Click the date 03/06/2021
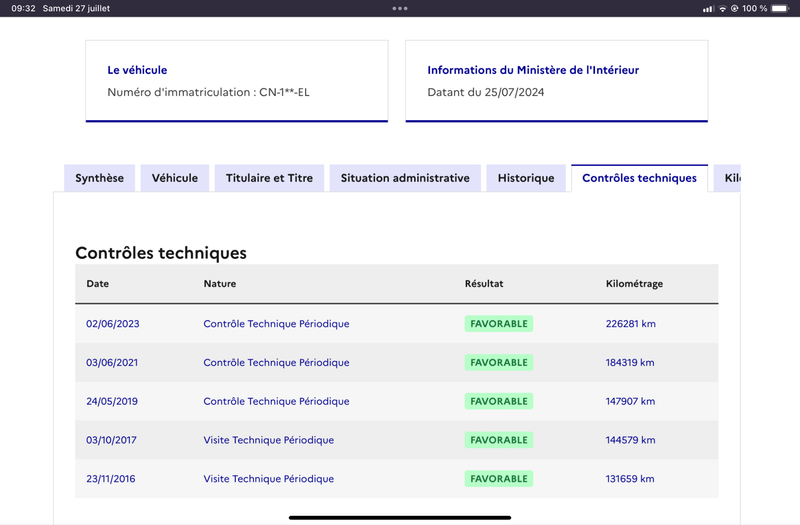 click(112, 363)
